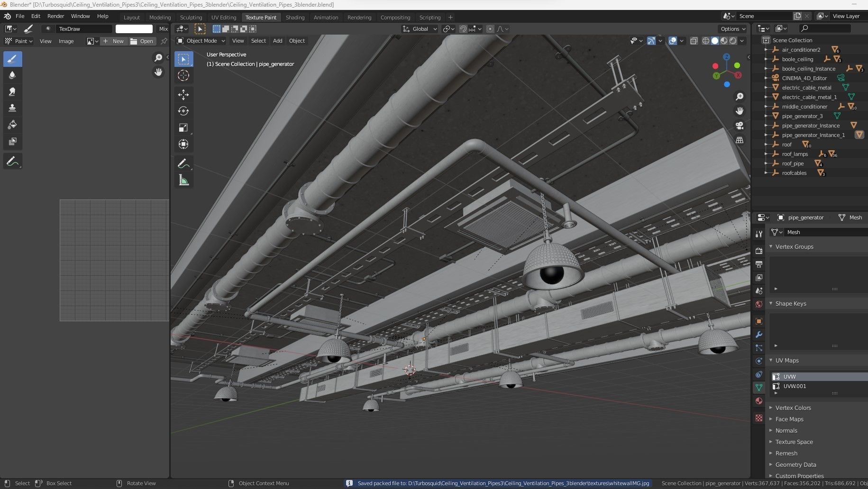The image size is (868, 489).
Task: Select the Clone stamp tool
Action: click(12, 108)
